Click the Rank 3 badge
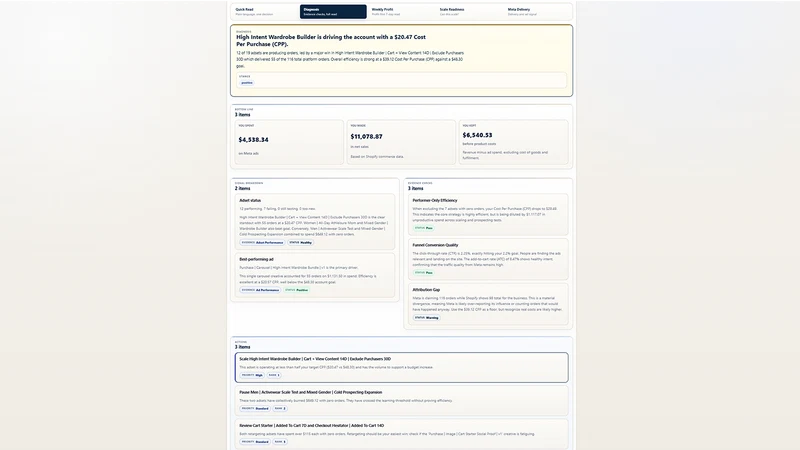This screenshot has height=450, width=800. pos(280,441)
